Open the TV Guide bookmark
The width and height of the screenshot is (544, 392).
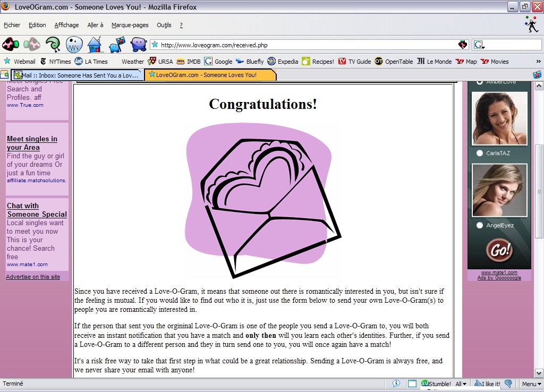(x=354, y=62)
